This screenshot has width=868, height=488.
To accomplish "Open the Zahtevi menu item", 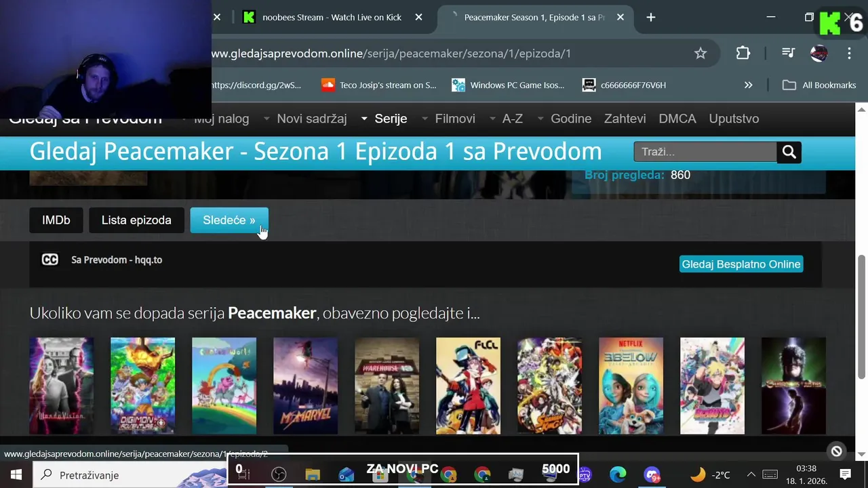I will tap(625, 119).
